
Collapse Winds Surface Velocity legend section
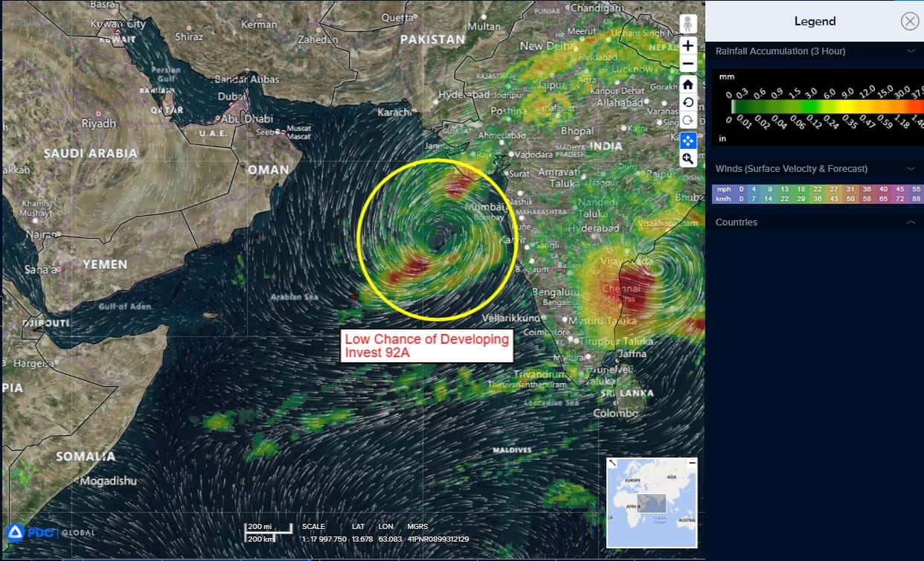[910, 169]
